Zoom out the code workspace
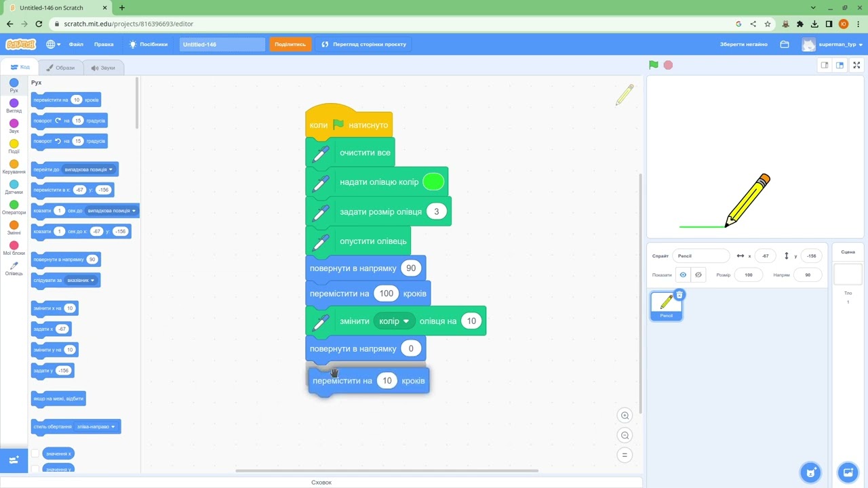Screen dimensions: 868x488 pos(625,435)
